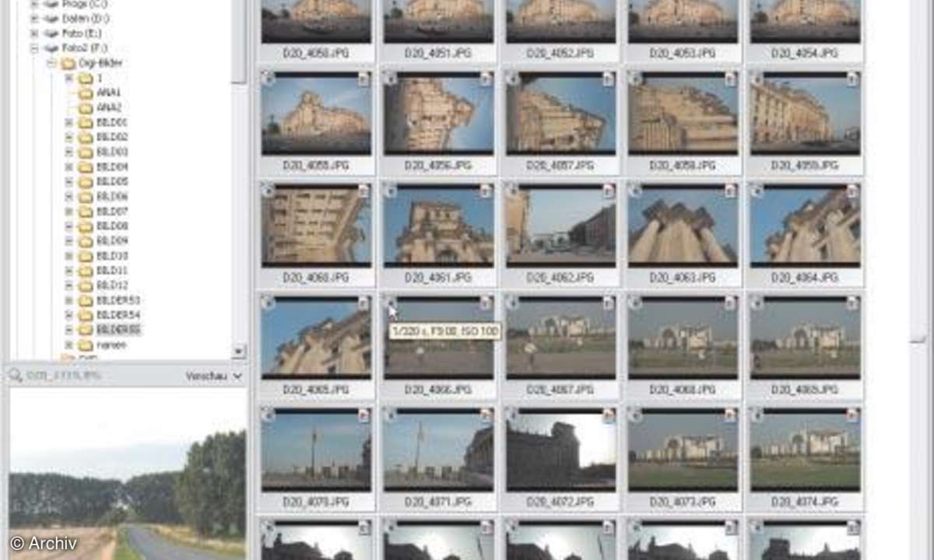Image resolution: width=934 pixels, height=560 pixels.
Task: Click the file-type icon on D20_4064.JPG thumbnail
Action: coord(853,191)
